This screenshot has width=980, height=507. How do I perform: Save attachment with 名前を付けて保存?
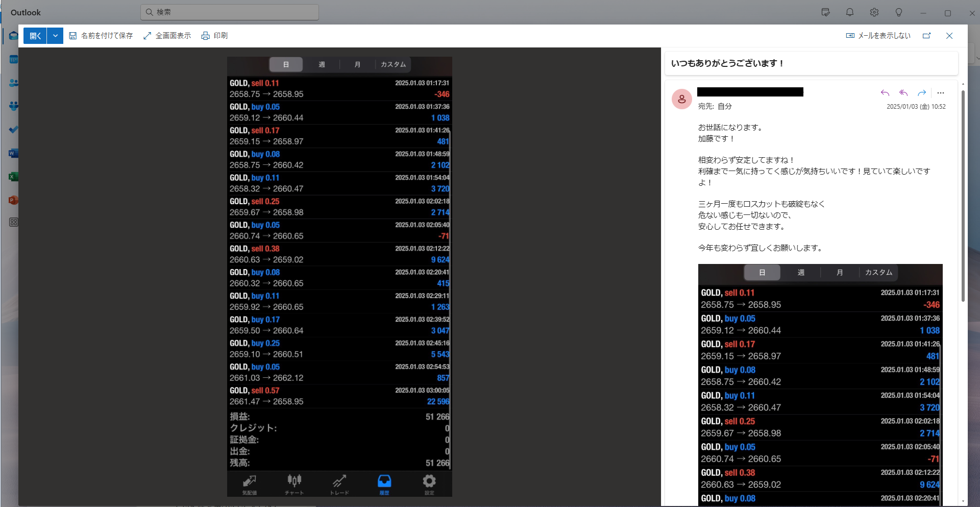(x=101, y=36)
